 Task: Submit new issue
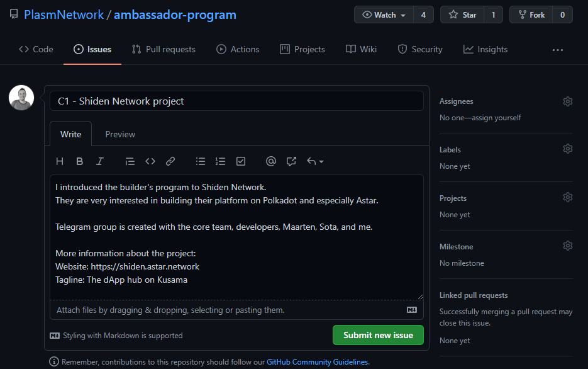click(x=378, y=335)
